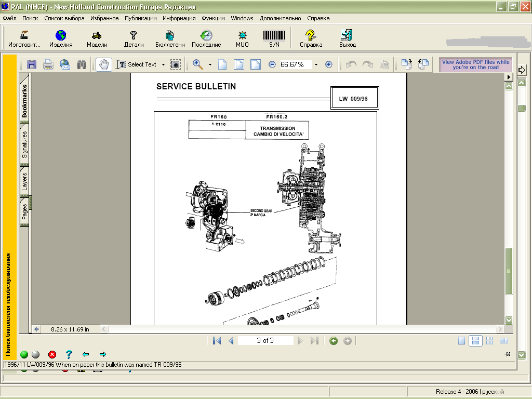Click the MUO toolbar icon
This screenshot has width=532, height=399.
[x=242, y=38]
